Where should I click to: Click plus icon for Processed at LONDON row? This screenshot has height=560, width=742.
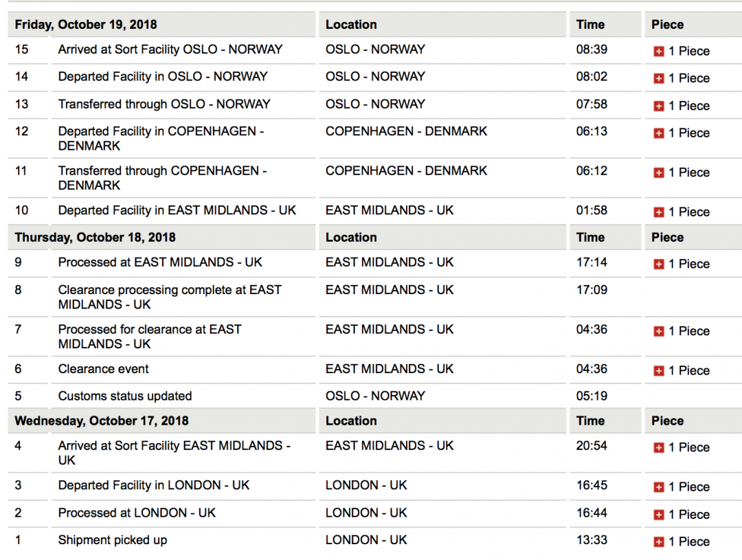click(658, 515)
